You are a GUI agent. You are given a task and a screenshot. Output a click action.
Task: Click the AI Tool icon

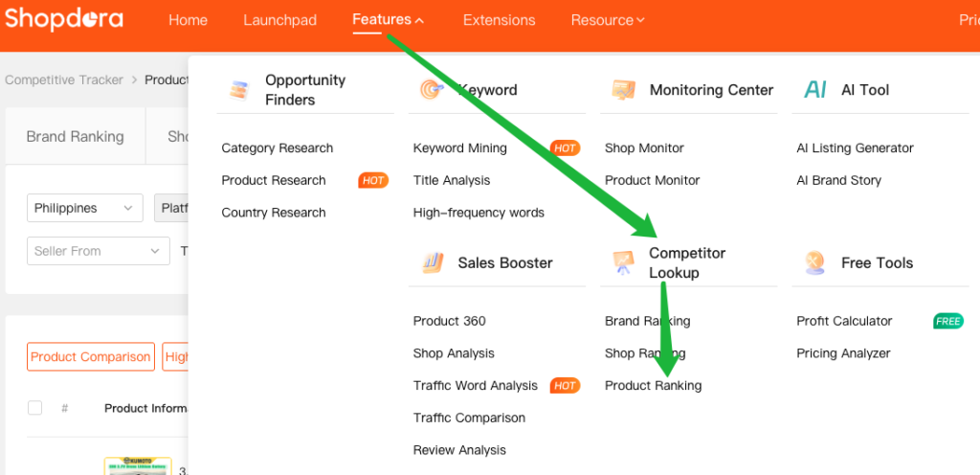(x=815, y=90)
